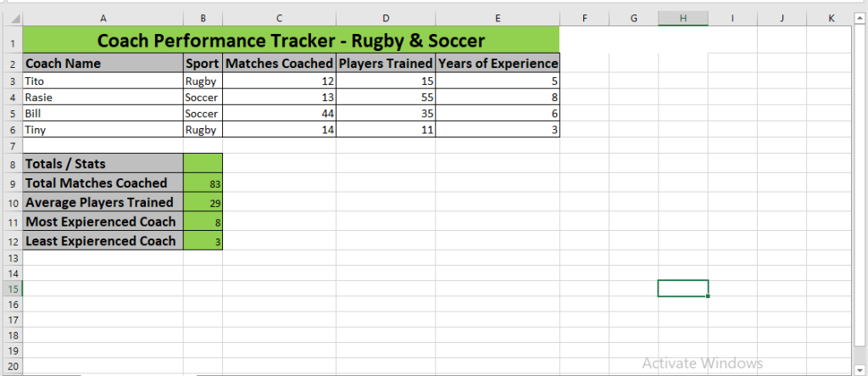Select Rasie's Players Trained value 55

tap(386, 98)
